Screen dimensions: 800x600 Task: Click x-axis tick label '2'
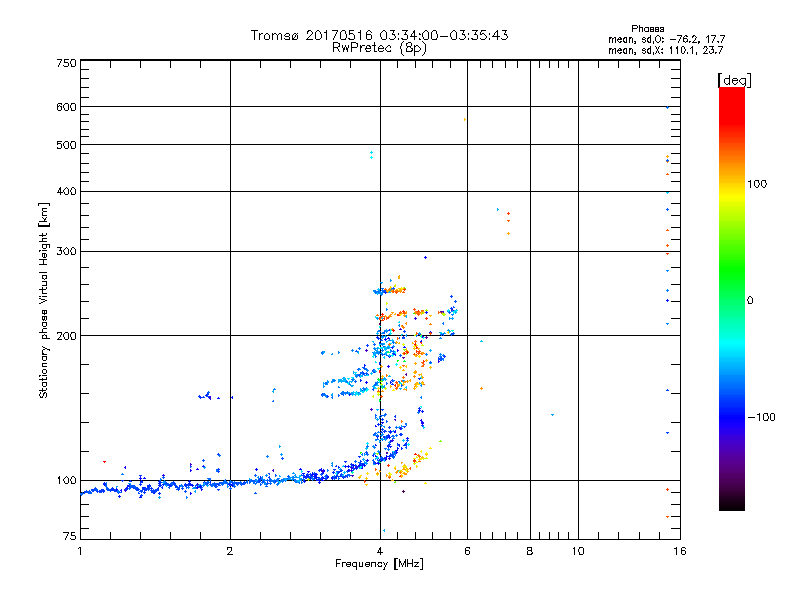pos(230,551)
